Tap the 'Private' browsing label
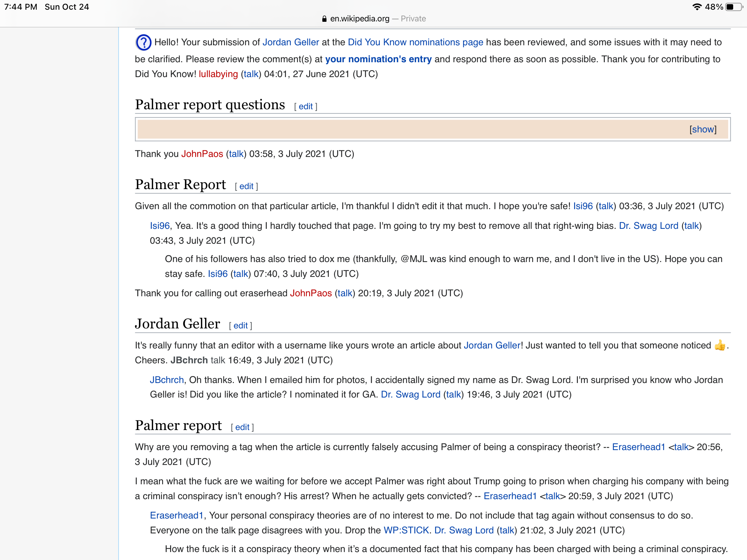This screenshot has width=747, height=560. click(413, 19)
